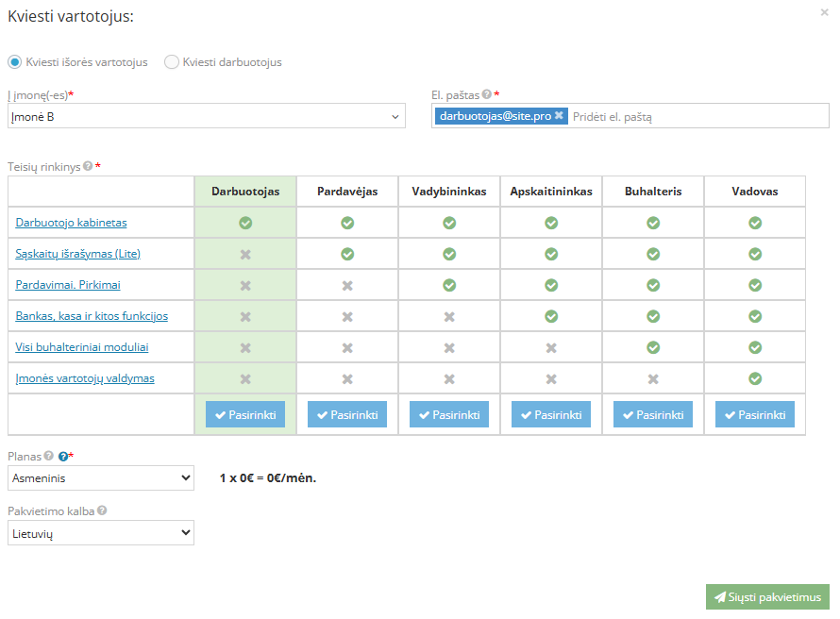Click Vadovas checkmark for Įmonės vartotojų valdymas

coord(755,378)
